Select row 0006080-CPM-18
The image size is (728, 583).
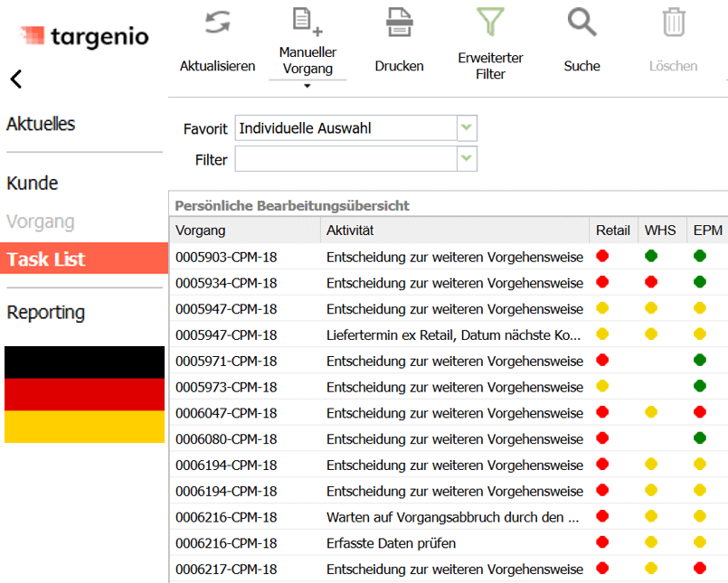click(226, 439)
